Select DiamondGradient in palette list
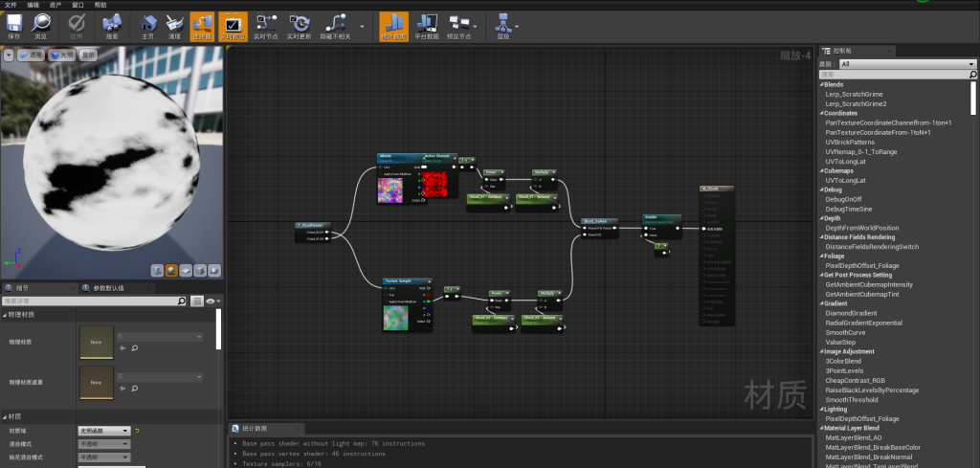980x468 pixels. [x=851, y=313]
